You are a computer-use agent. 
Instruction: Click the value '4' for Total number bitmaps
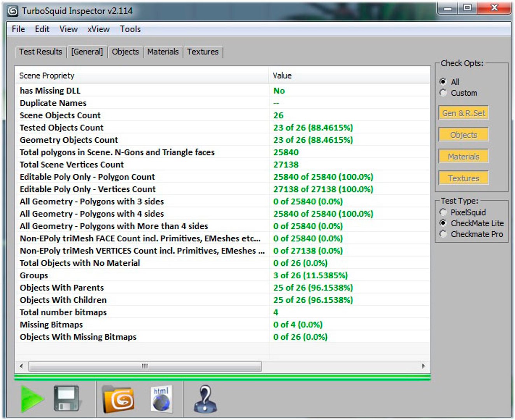[276, 312]
